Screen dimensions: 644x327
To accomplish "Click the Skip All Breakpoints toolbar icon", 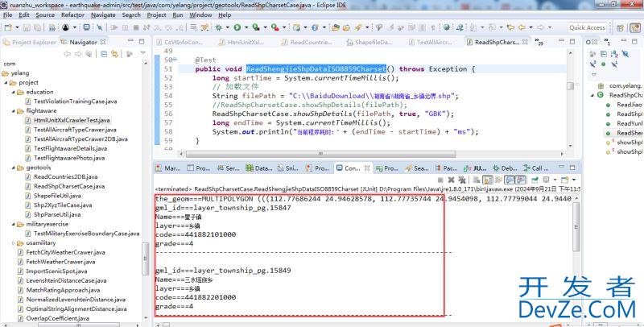I will click(100, 27).
